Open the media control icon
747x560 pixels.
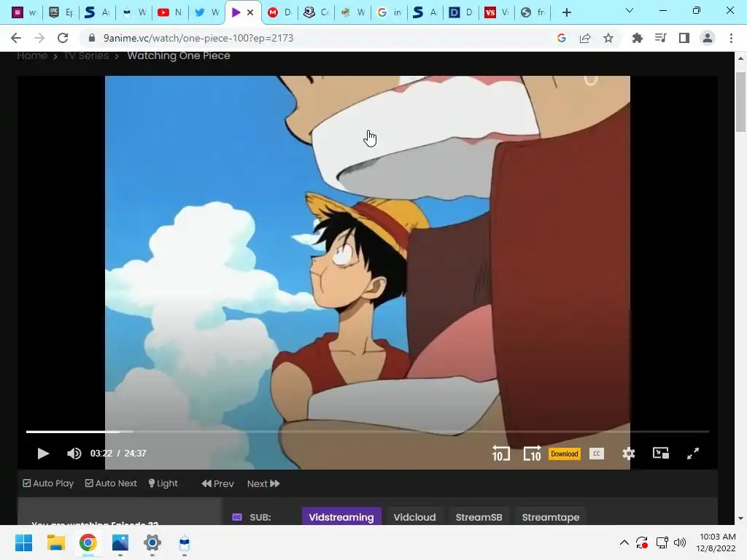(661, 38)
